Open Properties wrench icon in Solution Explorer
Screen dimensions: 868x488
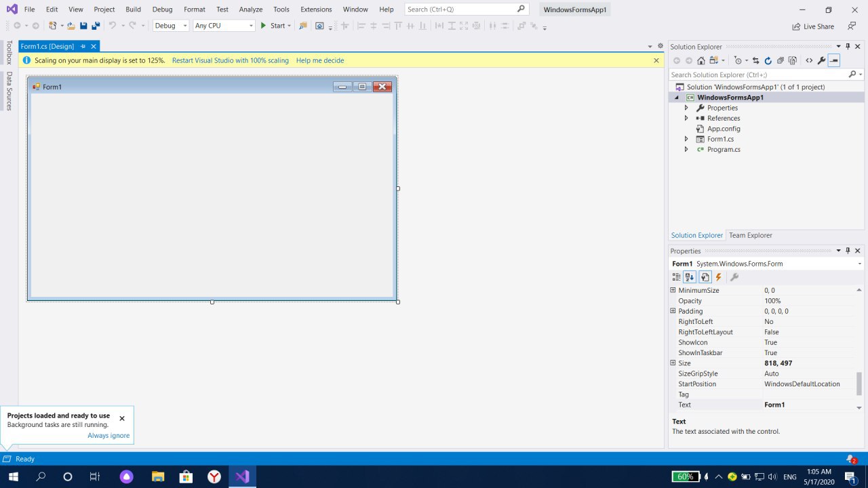(821, 60)
